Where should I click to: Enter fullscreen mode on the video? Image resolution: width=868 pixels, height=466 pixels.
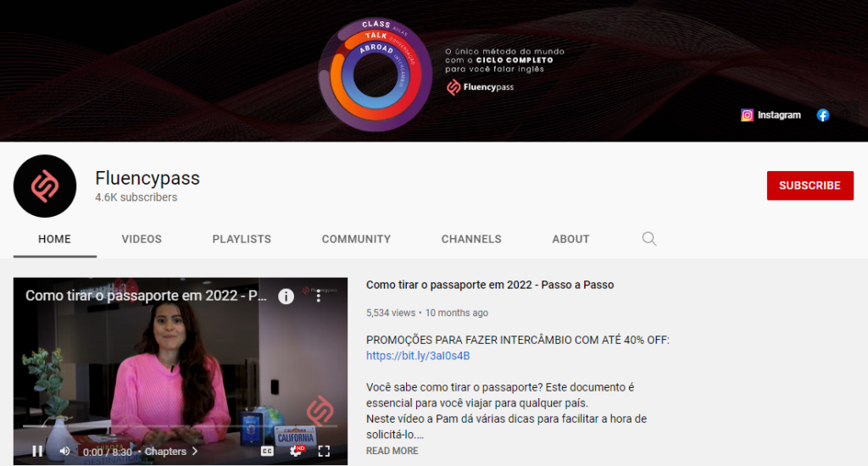pyautogui.click(x=324, y=451)
